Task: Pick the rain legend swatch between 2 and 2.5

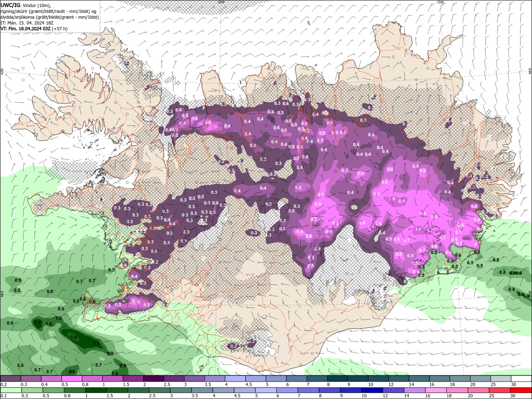Action: coord(138,390)
